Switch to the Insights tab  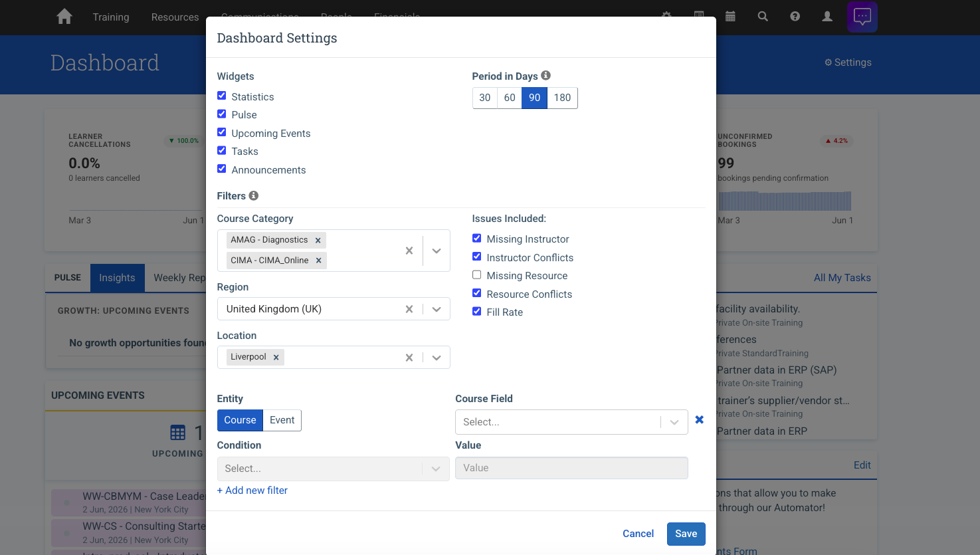(x=117, y=278)
